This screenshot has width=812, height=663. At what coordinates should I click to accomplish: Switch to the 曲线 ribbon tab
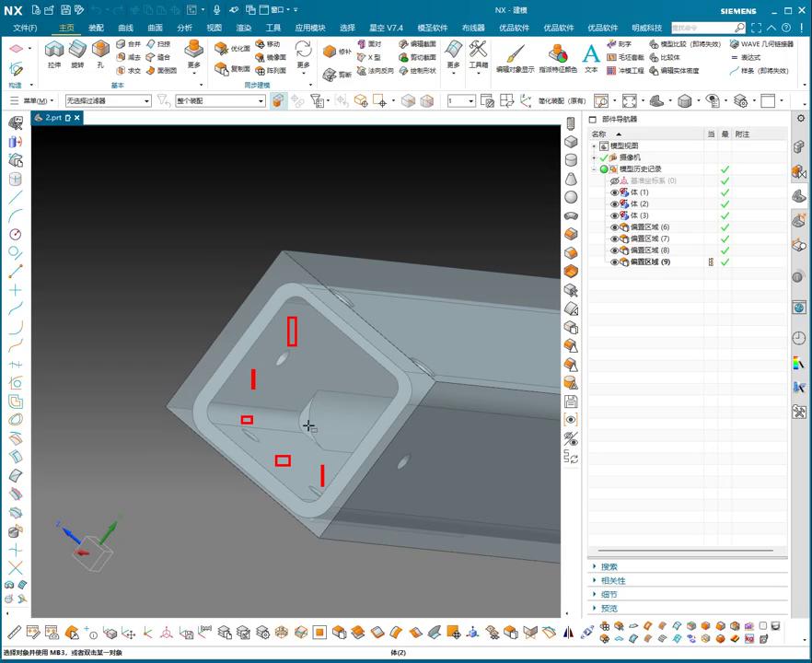tap(125, 28)
